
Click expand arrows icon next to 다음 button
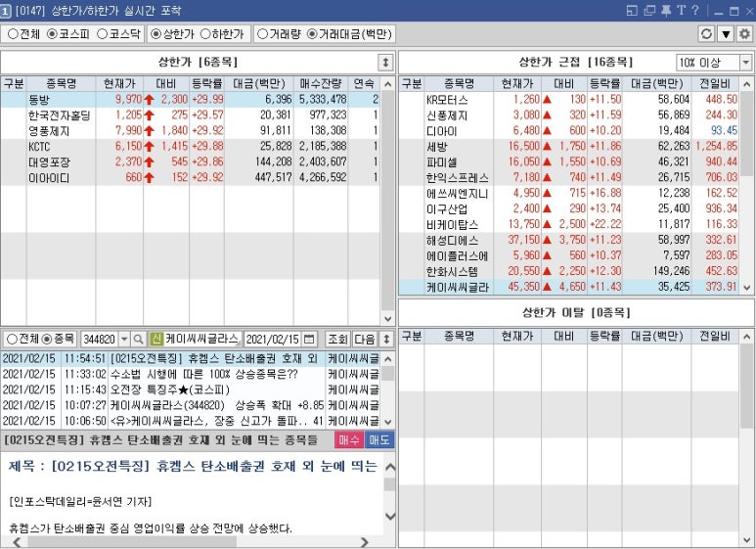coord(386,340)
